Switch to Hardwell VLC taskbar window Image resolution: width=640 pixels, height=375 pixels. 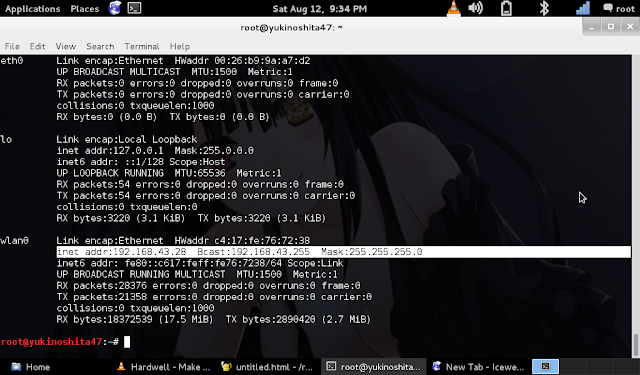[164, 367]
